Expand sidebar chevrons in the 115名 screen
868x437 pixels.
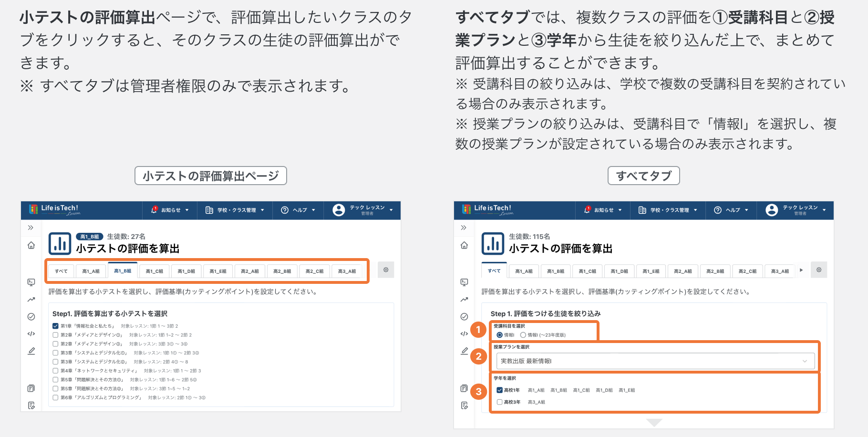pyautogui.click(x=464, y=228)
